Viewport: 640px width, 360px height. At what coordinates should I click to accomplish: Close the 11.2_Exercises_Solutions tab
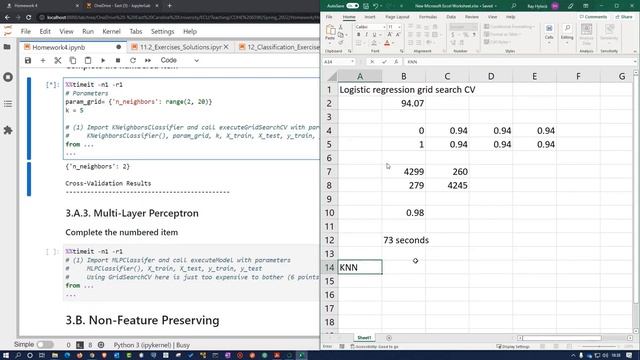pyautogui.click(x=226, y=47)
